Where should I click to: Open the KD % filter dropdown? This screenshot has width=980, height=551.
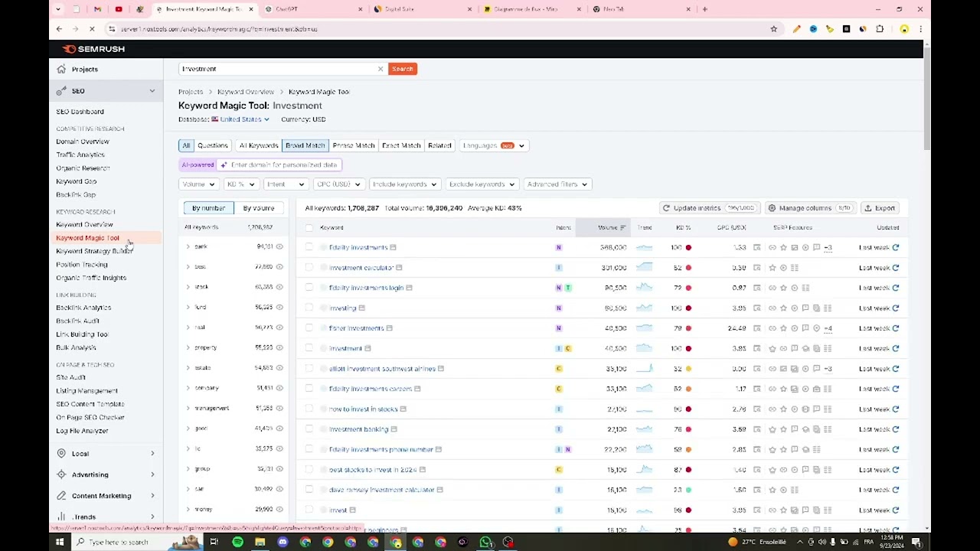tap(240, 184)
